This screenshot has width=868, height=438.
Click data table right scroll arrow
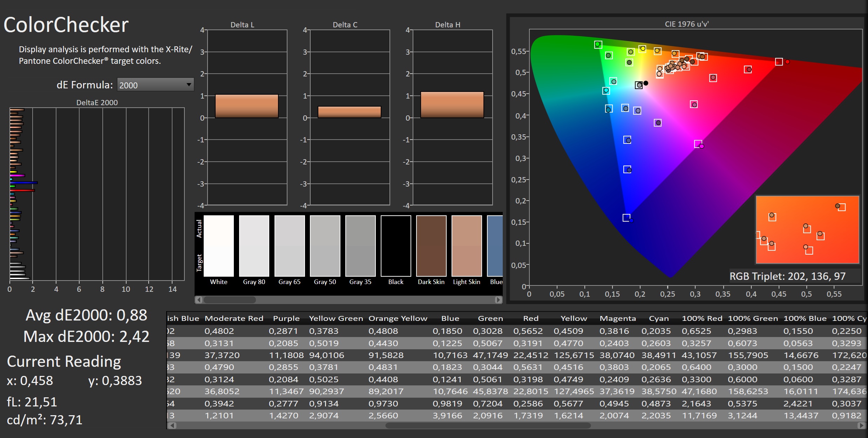coord(861,425)
